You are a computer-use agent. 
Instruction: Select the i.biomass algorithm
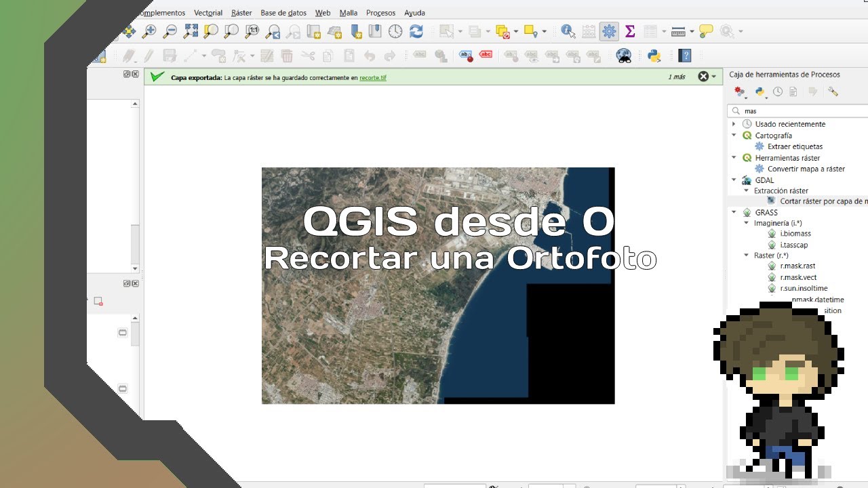[x=795, y=234]
